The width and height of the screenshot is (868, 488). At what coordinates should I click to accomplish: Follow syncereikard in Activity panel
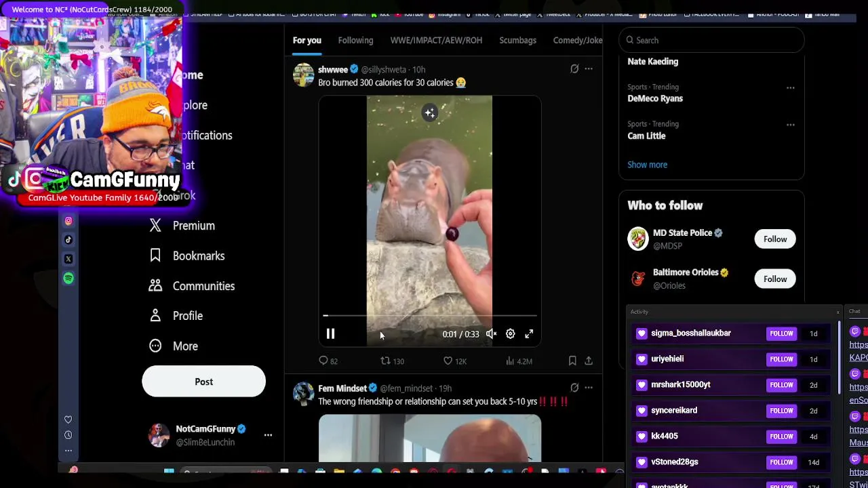coord(781,411)
